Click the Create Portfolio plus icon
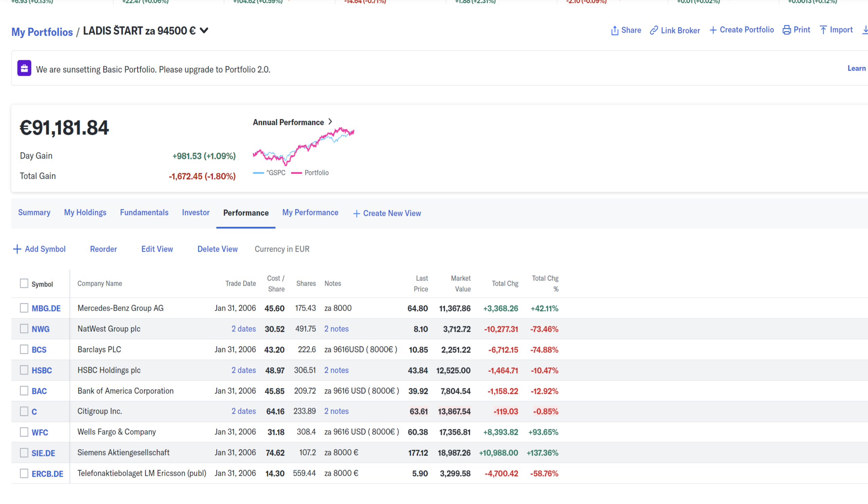This screenshot has height=504, width=868. click(713, 30)
